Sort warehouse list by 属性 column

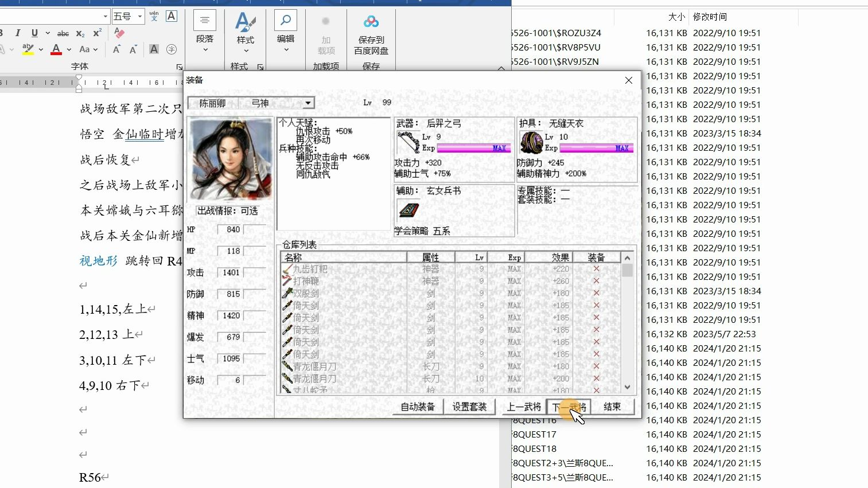[x=431, y=257]
